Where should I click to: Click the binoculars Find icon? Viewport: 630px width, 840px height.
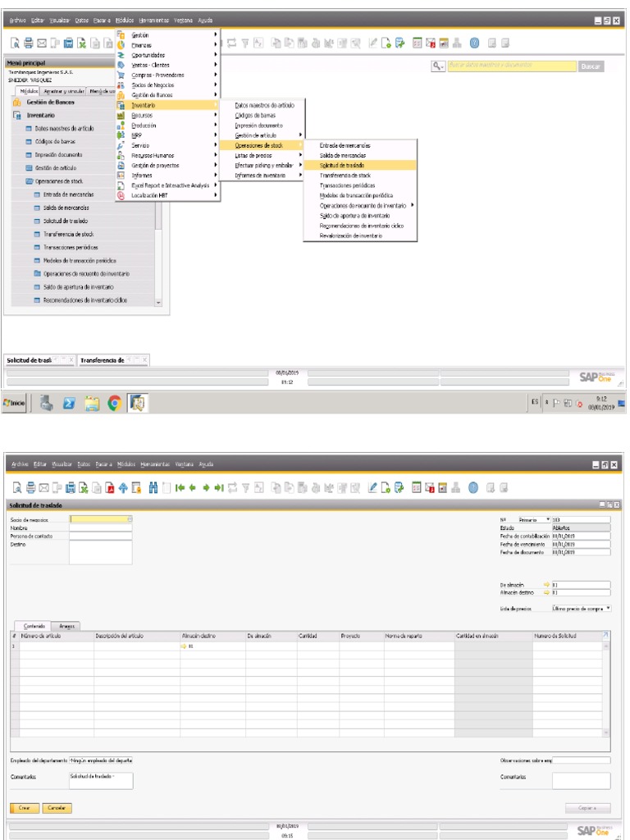point(153,487)
